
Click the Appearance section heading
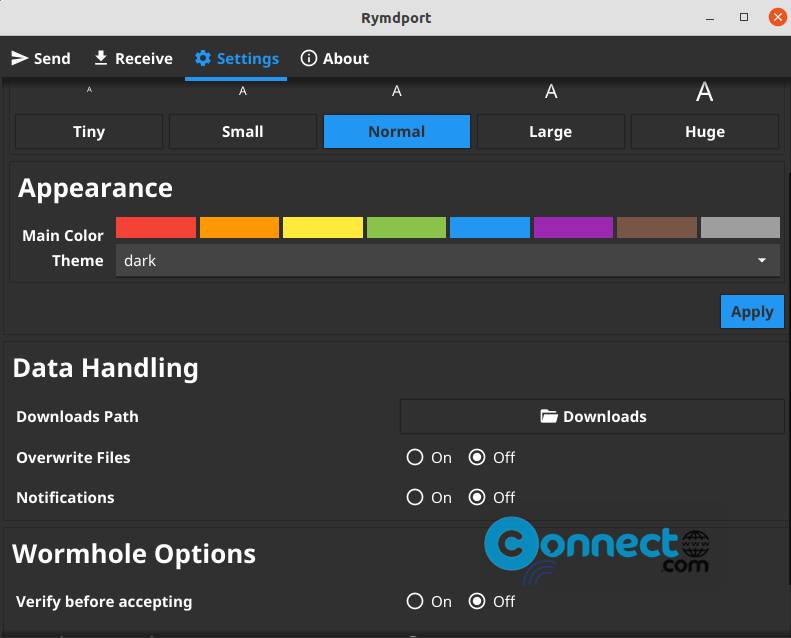[95, 189]
